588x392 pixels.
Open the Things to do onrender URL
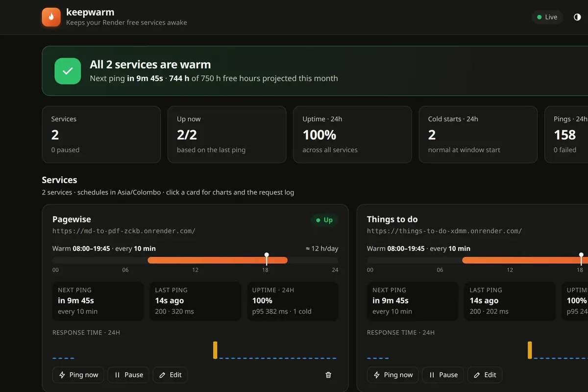point(444,231)
